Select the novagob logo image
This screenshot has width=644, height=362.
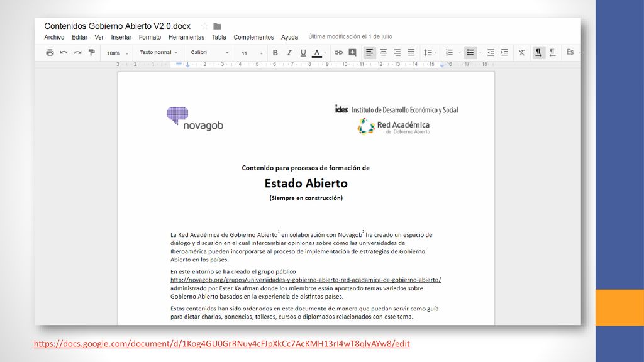(x=195, y=119)
